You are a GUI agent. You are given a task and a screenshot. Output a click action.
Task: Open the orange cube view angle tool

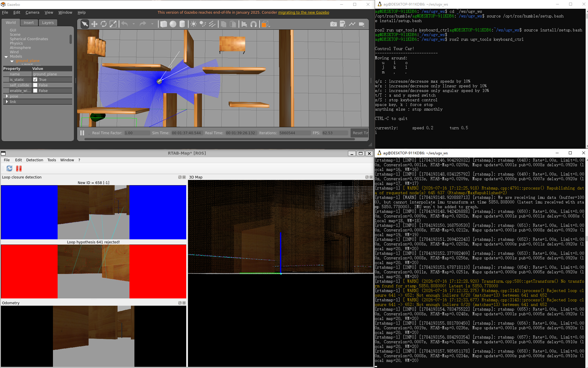coord(265,24)
